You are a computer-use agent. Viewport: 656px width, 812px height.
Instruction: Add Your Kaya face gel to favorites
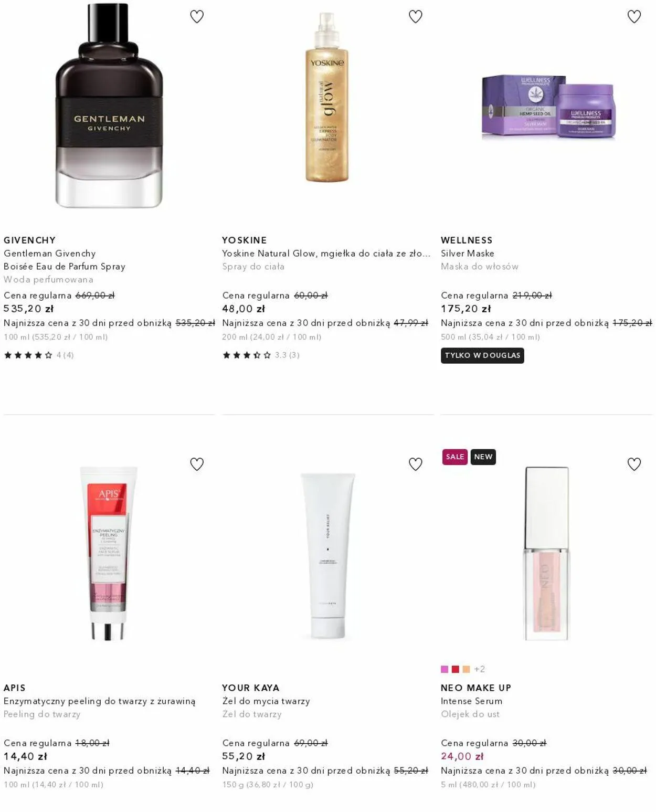(416, 464)
